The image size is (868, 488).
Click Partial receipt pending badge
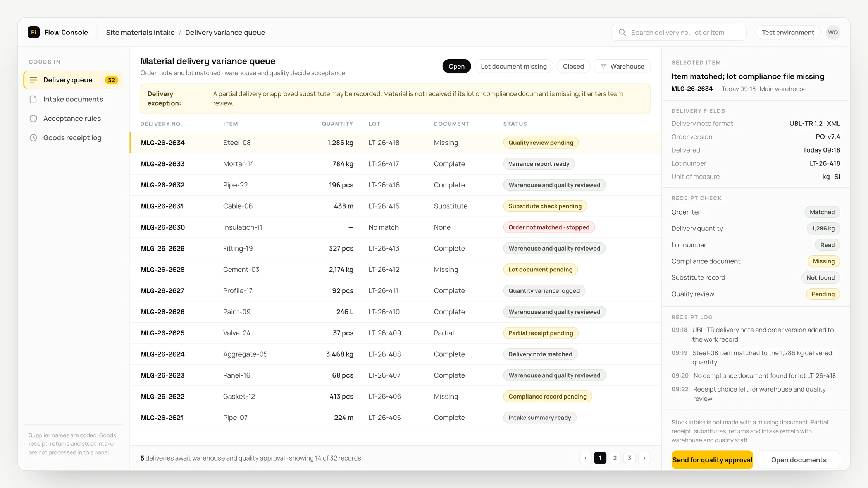[x=541, y=333]
